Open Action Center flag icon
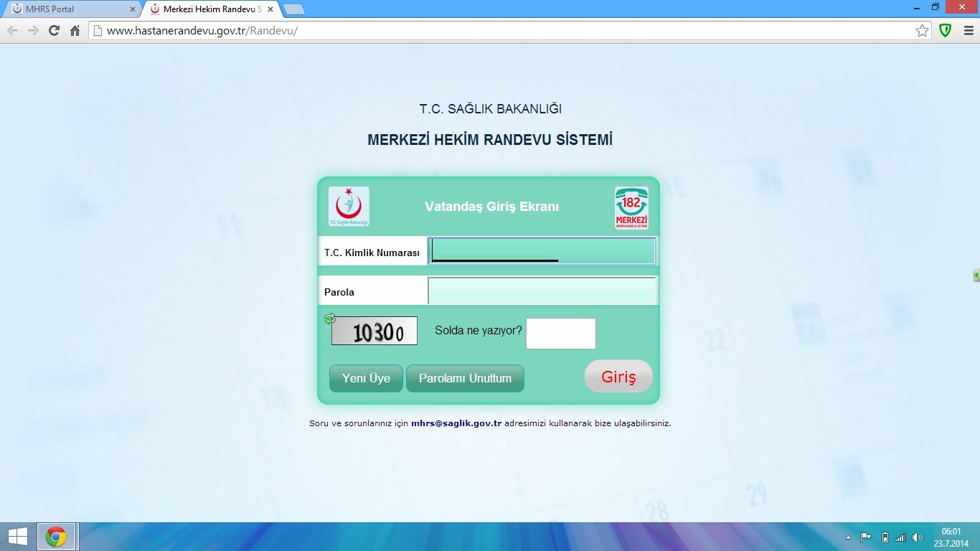Image resolution: width=980 pixels, height=551 pixels. [x=866, y=537]
